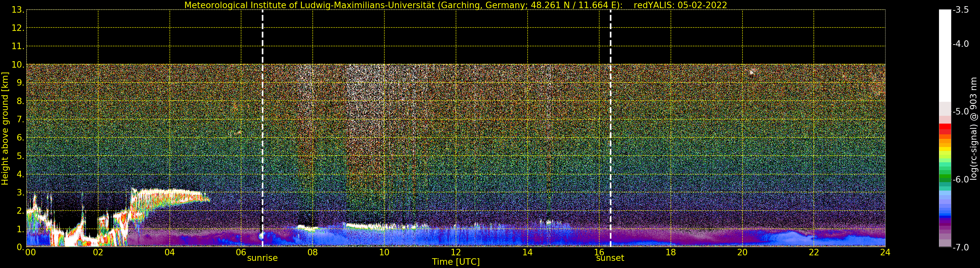This screenshot has height=268, width=980.
Task: Click the '9.' height tick label
Action: click(21, 83)
